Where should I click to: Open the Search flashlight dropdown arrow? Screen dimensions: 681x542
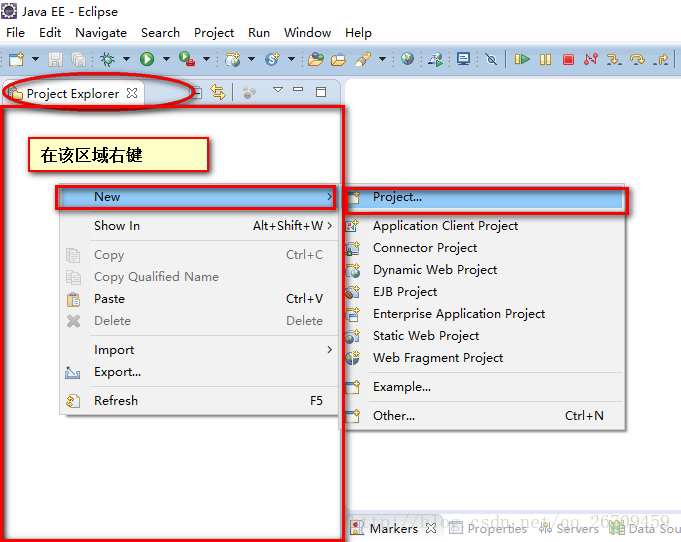tap(383, 59)
